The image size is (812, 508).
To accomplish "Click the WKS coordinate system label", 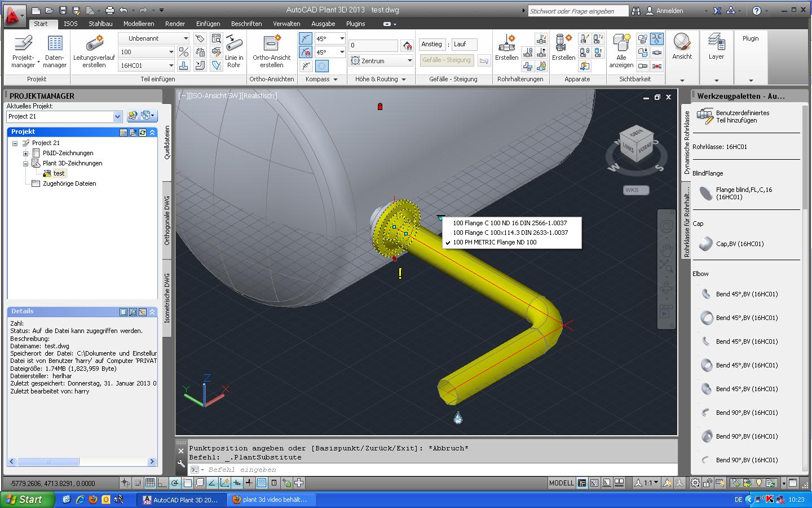I will point(636,190).
